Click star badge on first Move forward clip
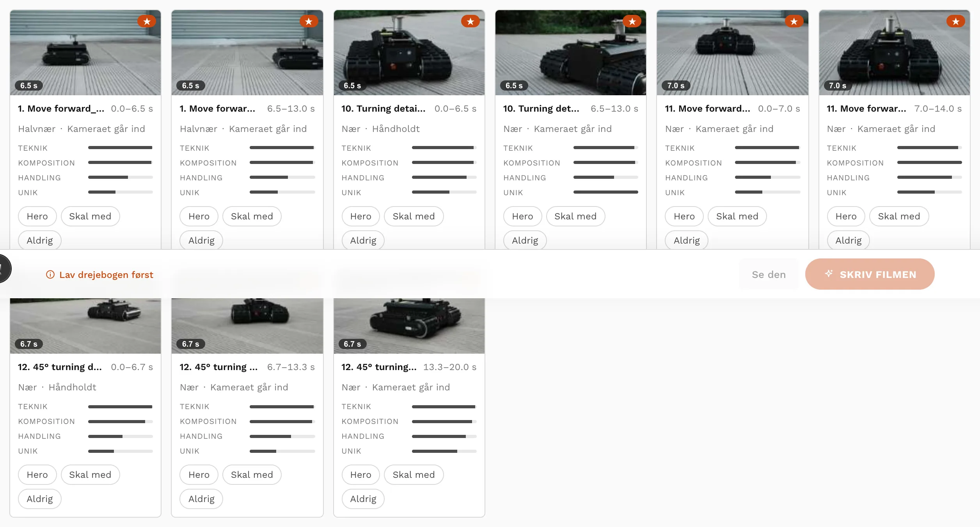The width and height of the screenshot is (980, 527). (x=147, y=21)
